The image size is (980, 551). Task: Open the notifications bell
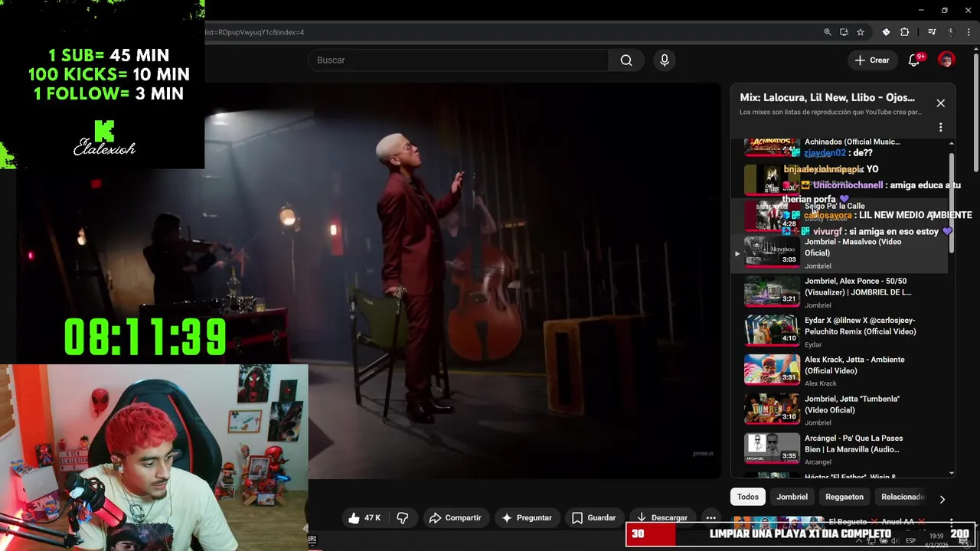(913, 60)
